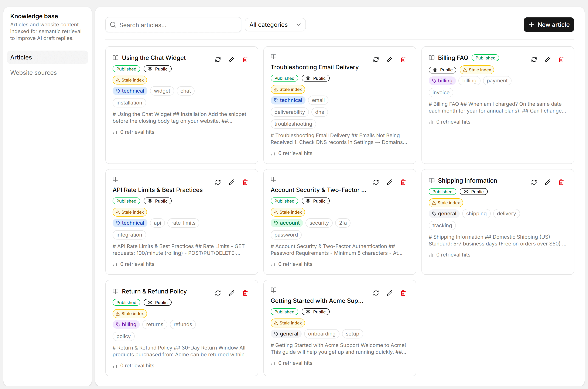Delete the Account Security article

pyautogui.click(x=403, y=182)
